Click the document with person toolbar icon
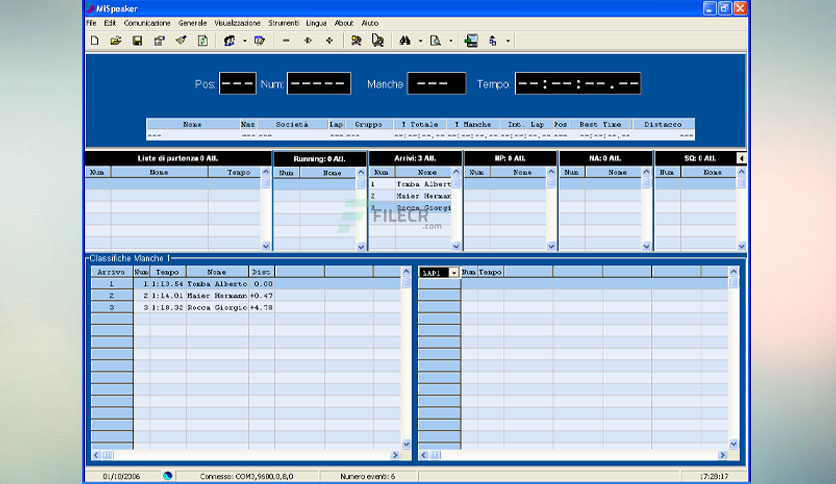The height and width of the screenshot is (484, 836). [378, 41]
